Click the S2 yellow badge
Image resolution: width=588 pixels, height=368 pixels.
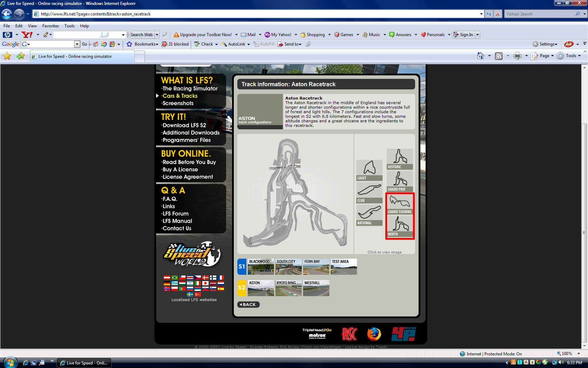(x=241, y=288)
